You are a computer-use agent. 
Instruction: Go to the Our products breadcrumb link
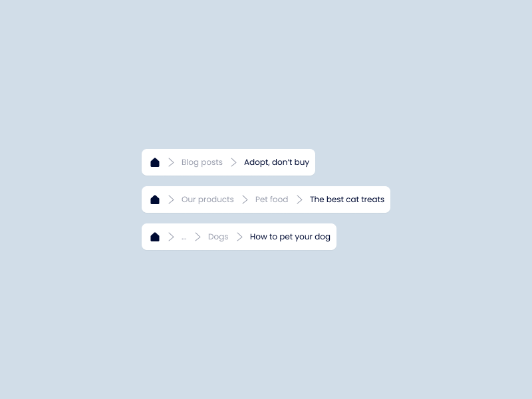click(207, 199)
